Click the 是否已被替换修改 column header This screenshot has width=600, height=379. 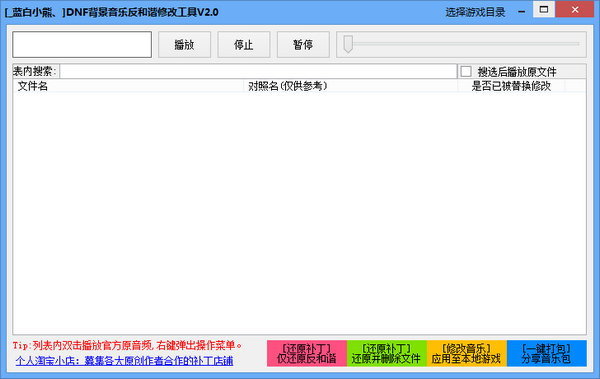pos(511,86)
